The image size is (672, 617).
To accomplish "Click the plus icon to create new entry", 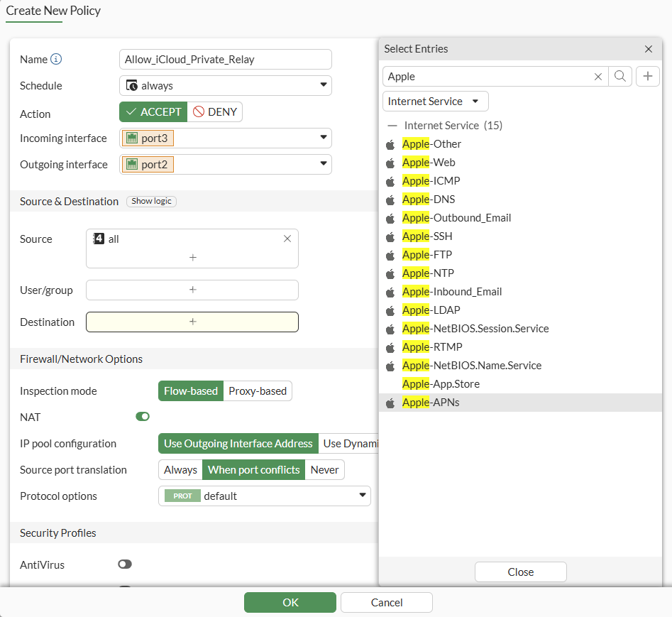I will pyautogui.click(x=647, y=77).
